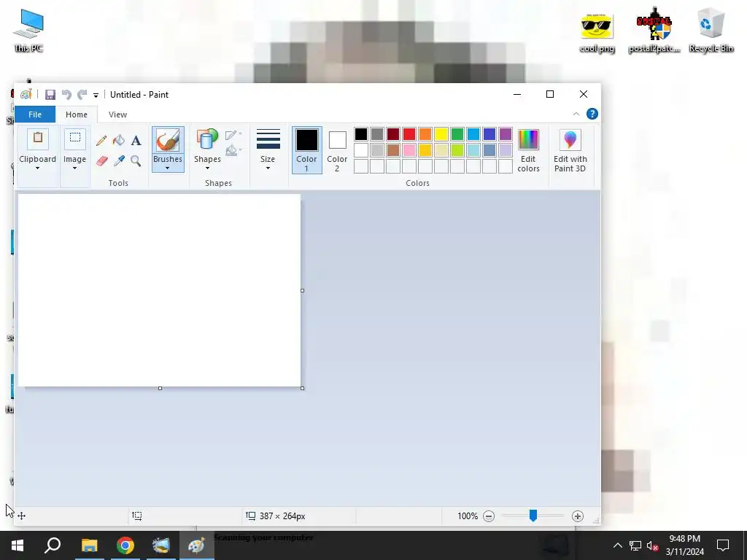Pick the pink color swatch
747x560 pixels.
click(x=409, y=150)
